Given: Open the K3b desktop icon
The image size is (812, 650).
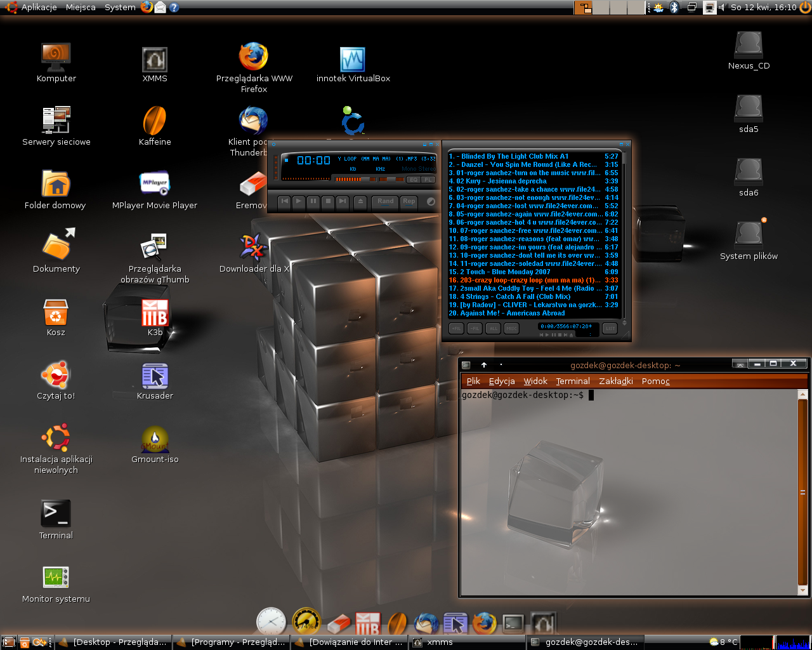Looking at the screenshot, I should pyautogui.click(x=155, y=314).
